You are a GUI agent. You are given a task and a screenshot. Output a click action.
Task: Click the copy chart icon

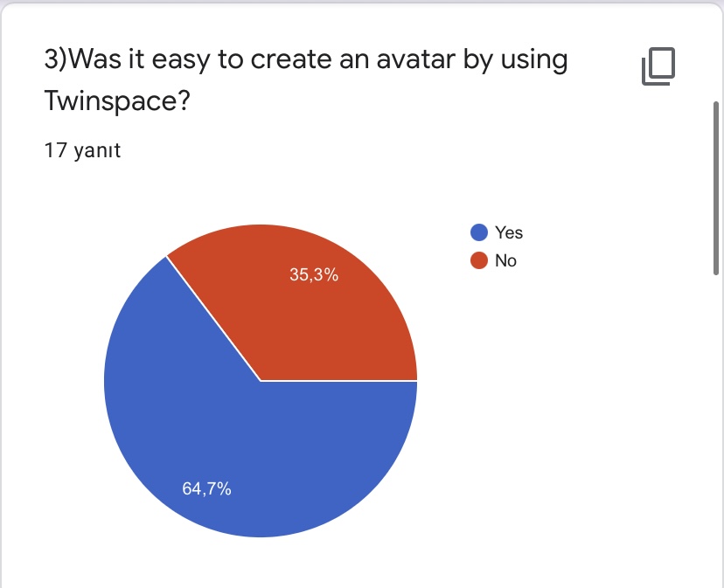coord(659,67)
